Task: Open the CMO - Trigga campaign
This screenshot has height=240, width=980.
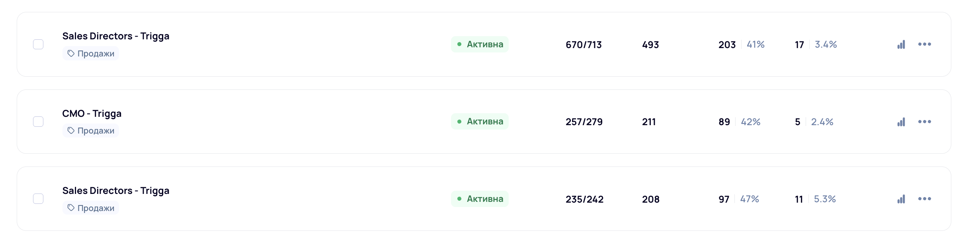Action: [x=92, y=114]
